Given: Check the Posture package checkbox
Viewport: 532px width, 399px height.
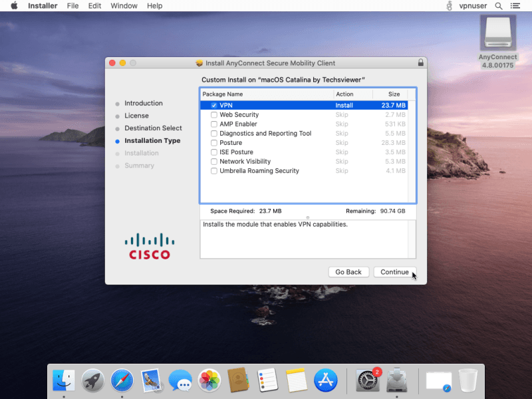Looking at the screenshot, I should (x=213, y=143).
